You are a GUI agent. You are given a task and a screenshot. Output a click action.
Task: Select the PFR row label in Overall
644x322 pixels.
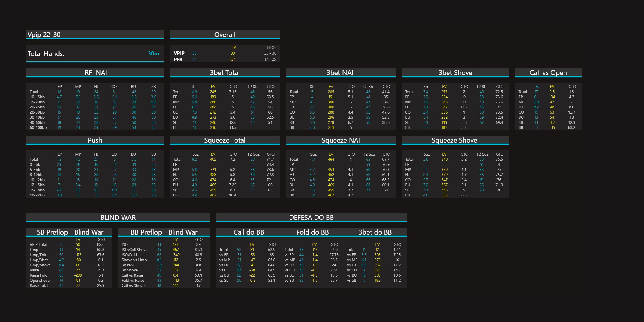pos(178,60)
